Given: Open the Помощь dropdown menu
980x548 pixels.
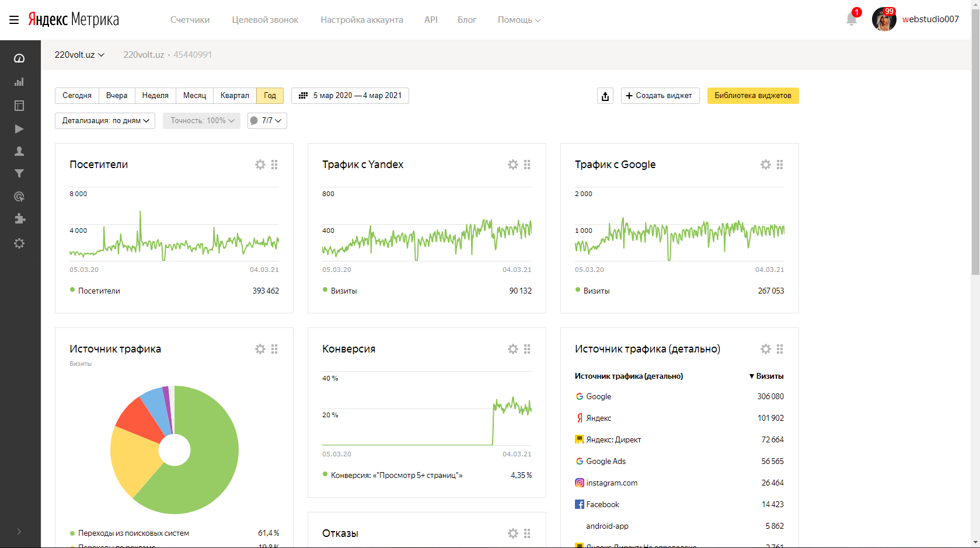Looking at the screenshot, I should point(519,20).
